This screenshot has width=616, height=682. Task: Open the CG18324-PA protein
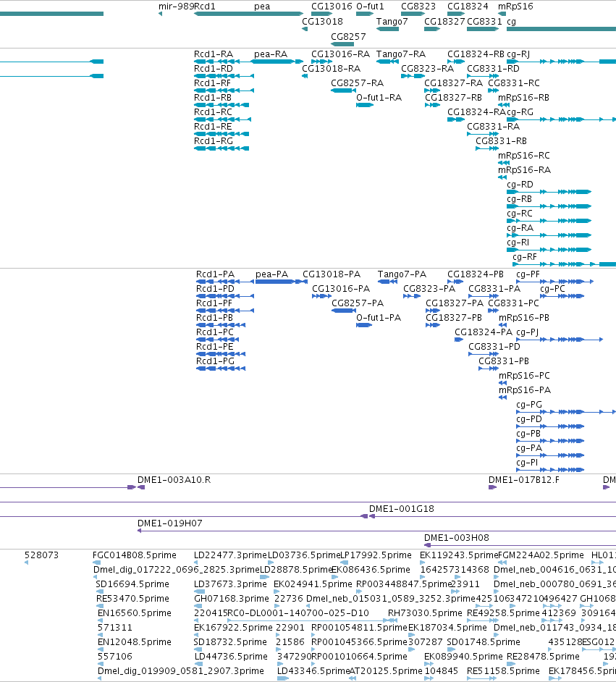(484, 332)
